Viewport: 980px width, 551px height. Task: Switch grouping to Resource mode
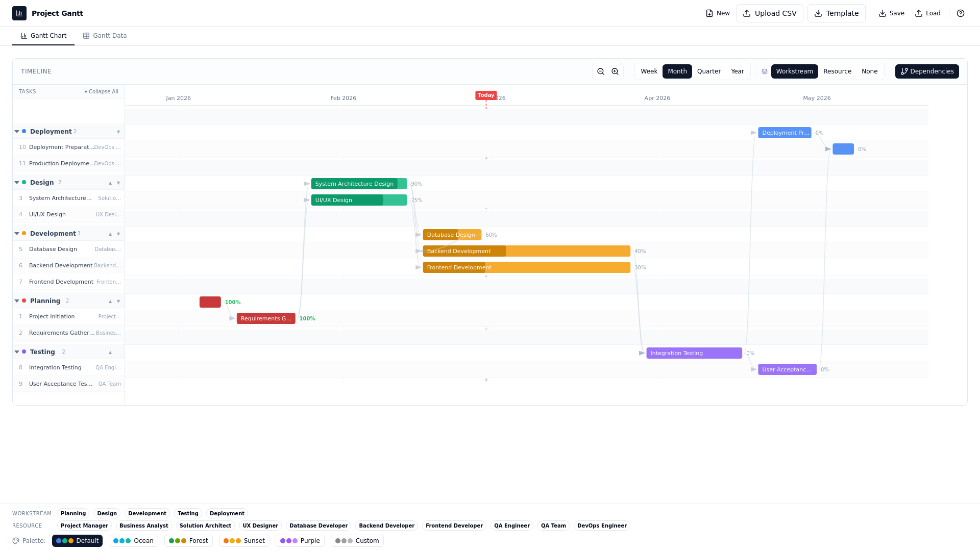(837, 71)
